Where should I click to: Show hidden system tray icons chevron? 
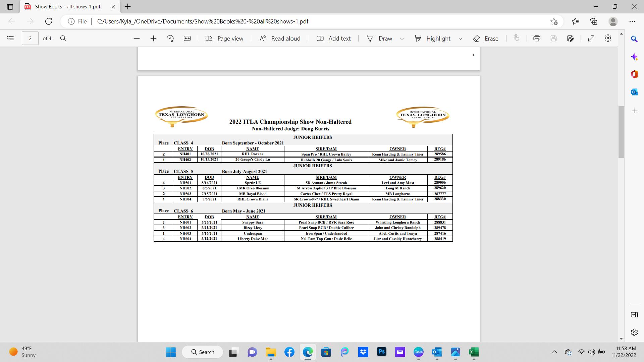(554, 352)
